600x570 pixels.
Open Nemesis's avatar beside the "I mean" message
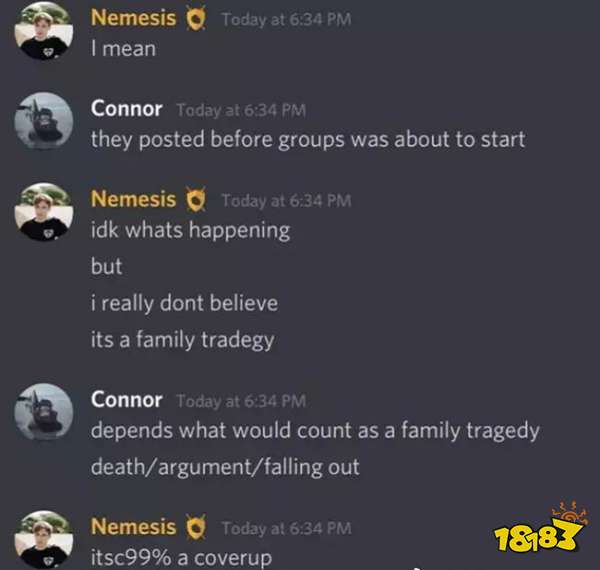(44, 30)
